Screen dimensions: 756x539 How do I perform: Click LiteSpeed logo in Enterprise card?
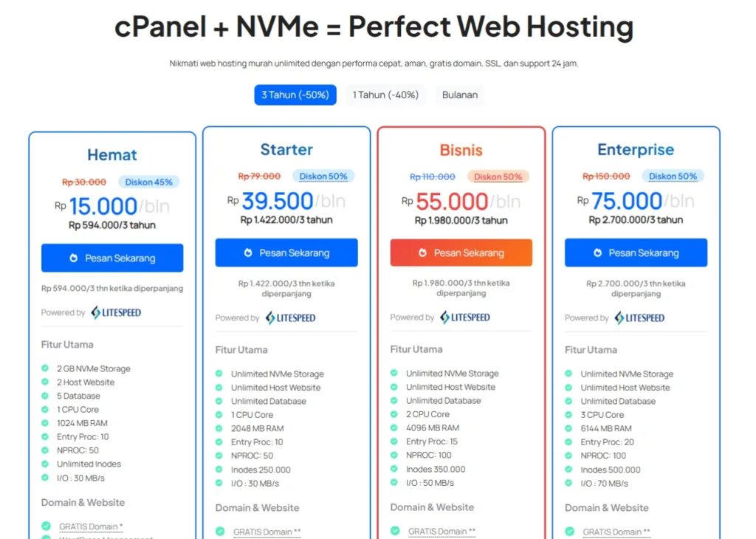pyautogui.click(x=640, y=317)
